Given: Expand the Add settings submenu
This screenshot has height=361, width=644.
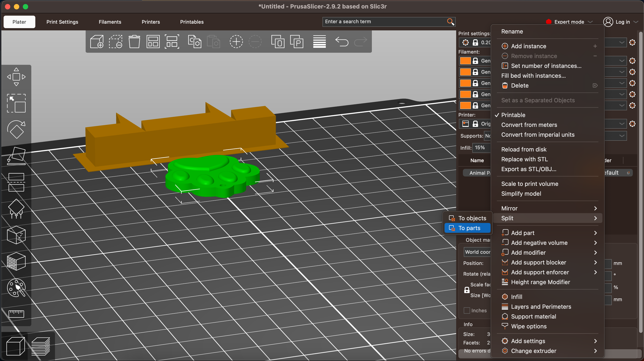Looking at the screenshot, I should click(547, 341).
